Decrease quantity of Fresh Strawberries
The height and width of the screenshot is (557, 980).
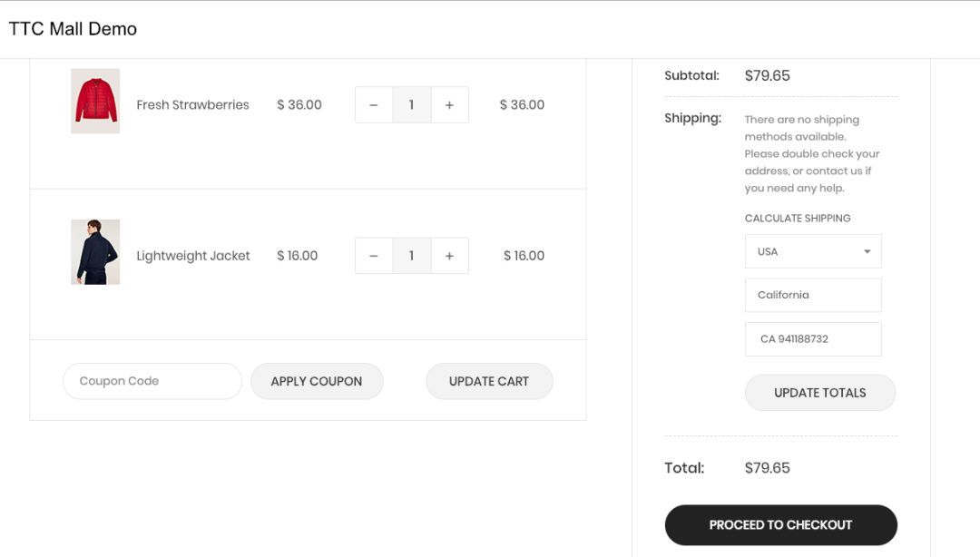pos(374,105)
